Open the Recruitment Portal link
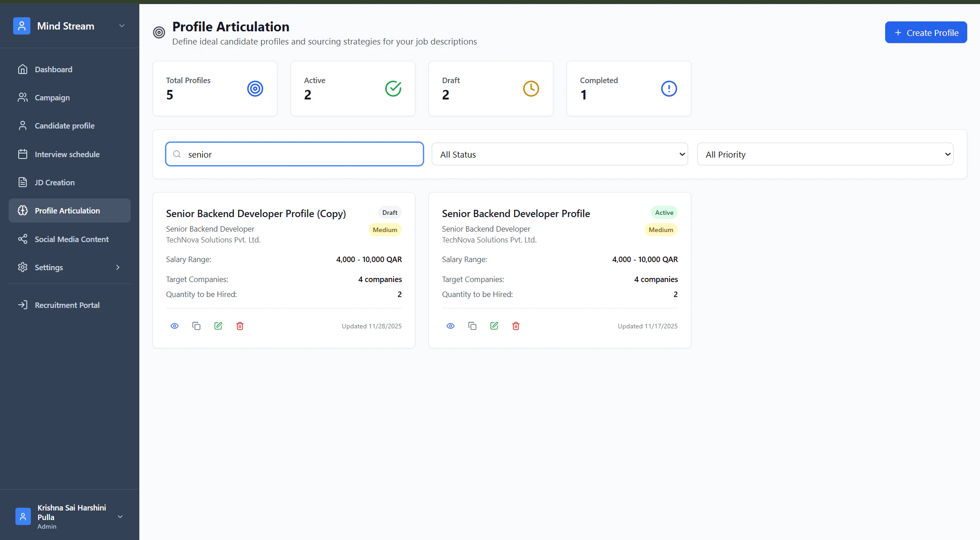This screenshot has width=980, height=540. click(x=67, y=305)
